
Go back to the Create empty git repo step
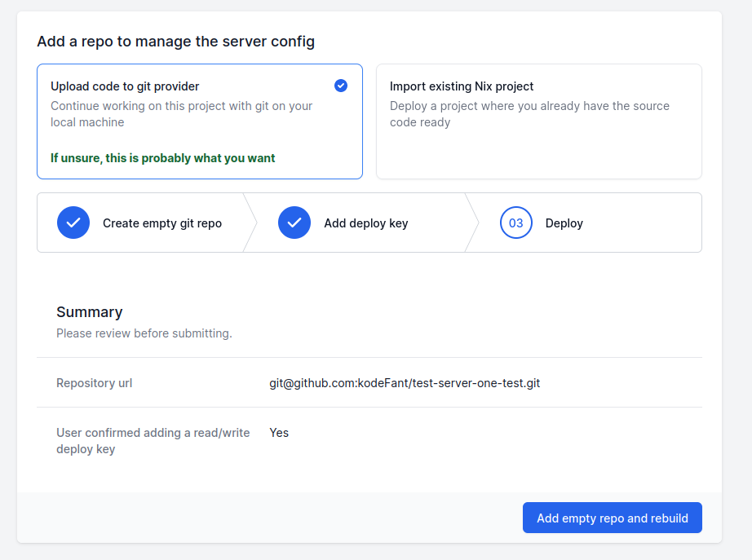point(162,223)
